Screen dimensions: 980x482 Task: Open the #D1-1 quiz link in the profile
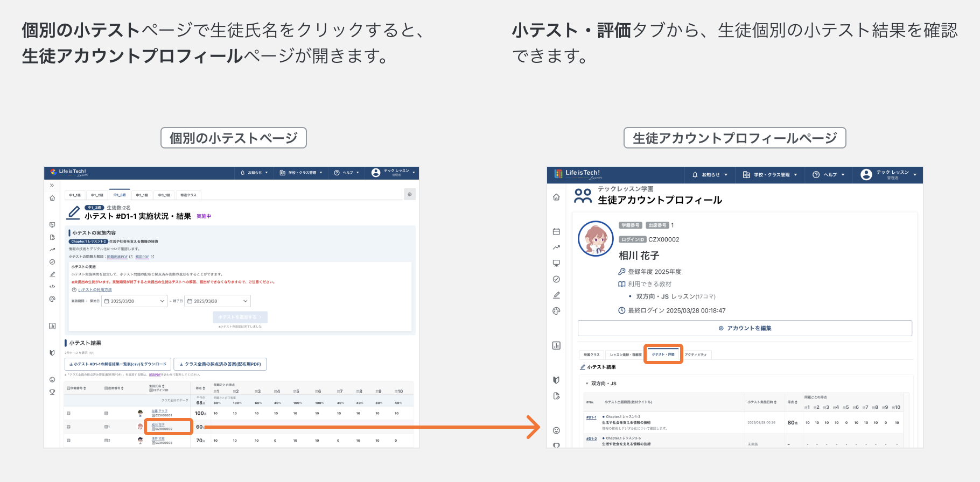click(x=591, y=417)
